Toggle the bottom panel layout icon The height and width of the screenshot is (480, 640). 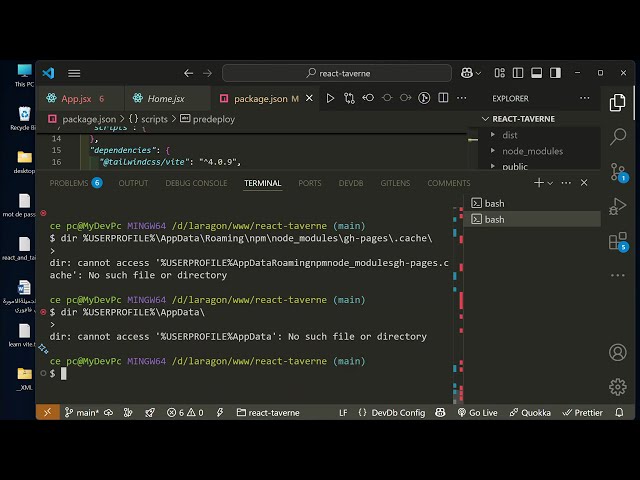536,73
